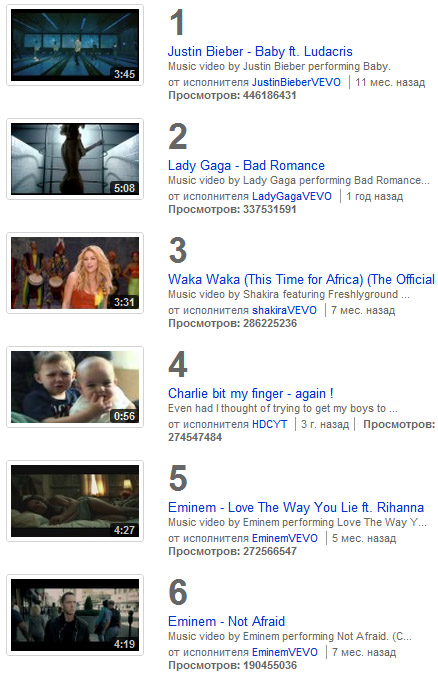Visit the JustinBieberVEVO channel link
This screenshot has width=438, height=677.
pyautogui.click(x=296, y=82)
